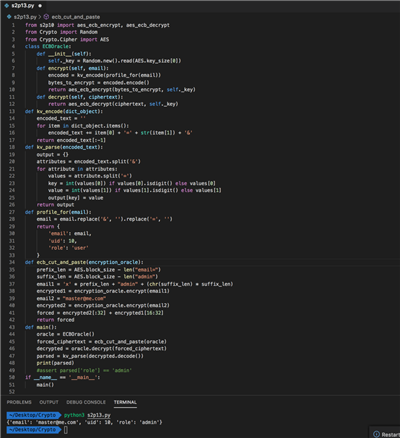Click the Restart notification message
This screenshot has height=438, width=400.
(390, 434)
